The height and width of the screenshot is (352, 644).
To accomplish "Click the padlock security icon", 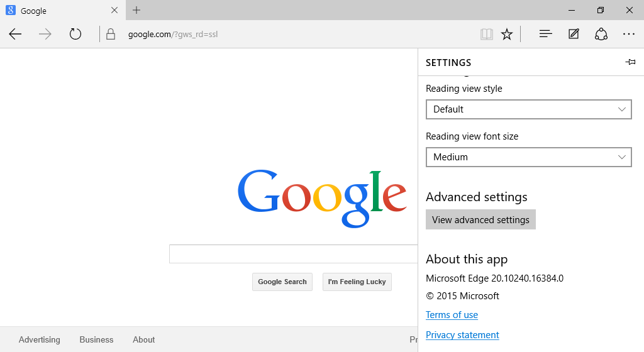I will pos(111,34).
